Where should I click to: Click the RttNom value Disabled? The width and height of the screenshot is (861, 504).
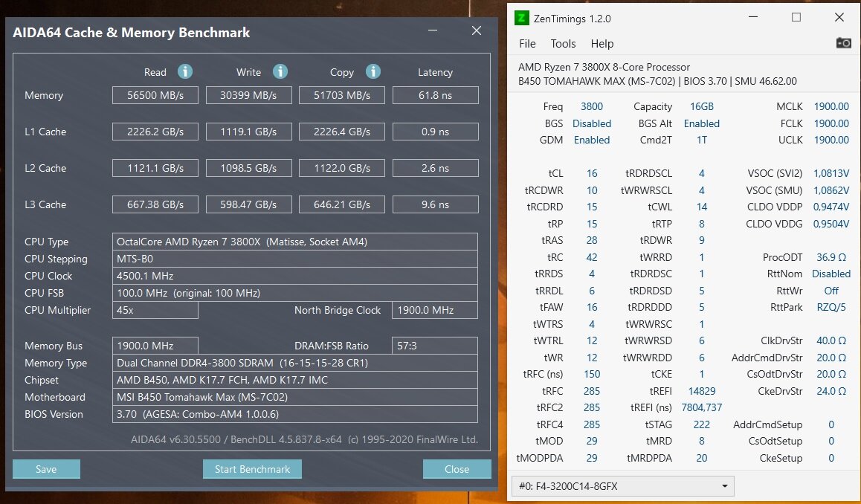click(831, 274)
